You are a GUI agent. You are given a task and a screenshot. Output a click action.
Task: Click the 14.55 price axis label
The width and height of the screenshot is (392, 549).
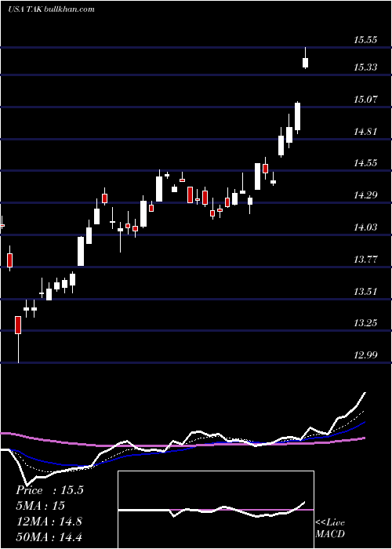(x=365, y=163)
